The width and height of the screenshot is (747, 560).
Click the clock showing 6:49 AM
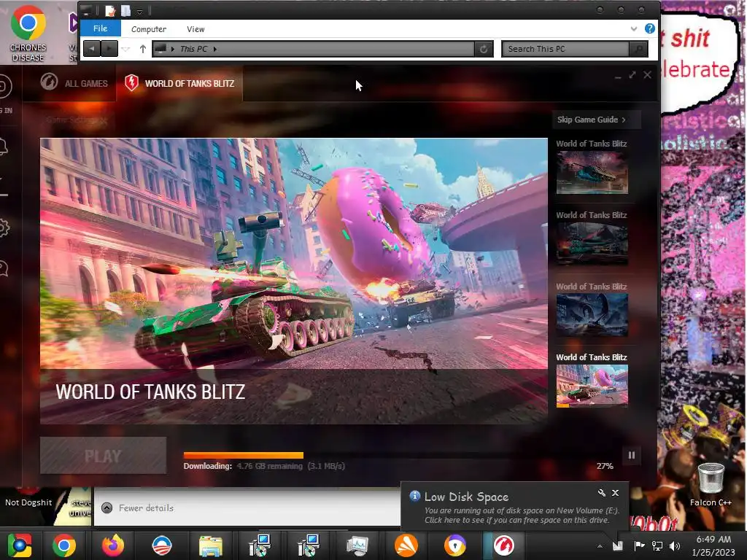tap(713, 539)
